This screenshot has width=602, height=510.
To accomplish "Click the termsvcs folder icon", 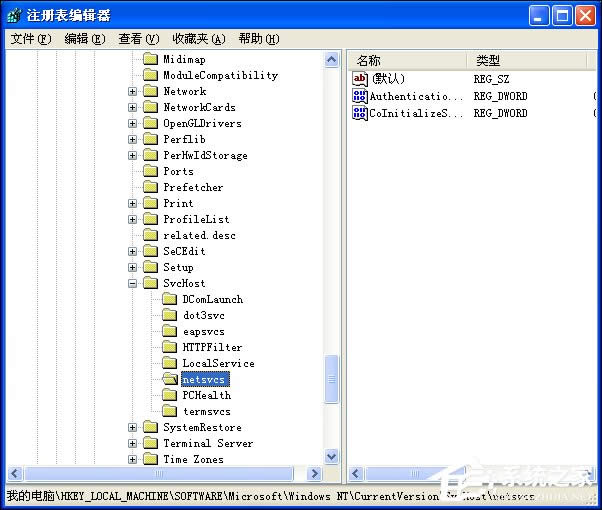I will pyautogui.click(x=169, y=411).
